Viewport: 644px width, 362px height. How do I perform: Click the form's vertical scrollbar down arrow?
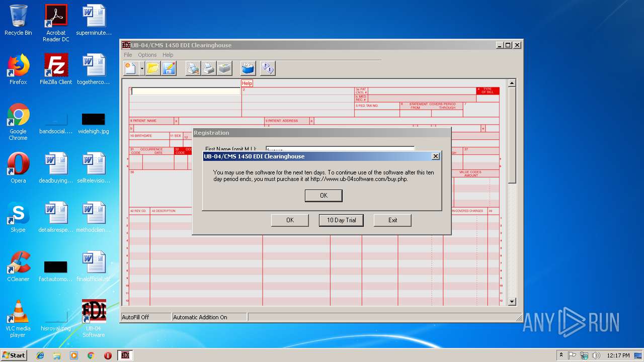click(x=512, y=302)
